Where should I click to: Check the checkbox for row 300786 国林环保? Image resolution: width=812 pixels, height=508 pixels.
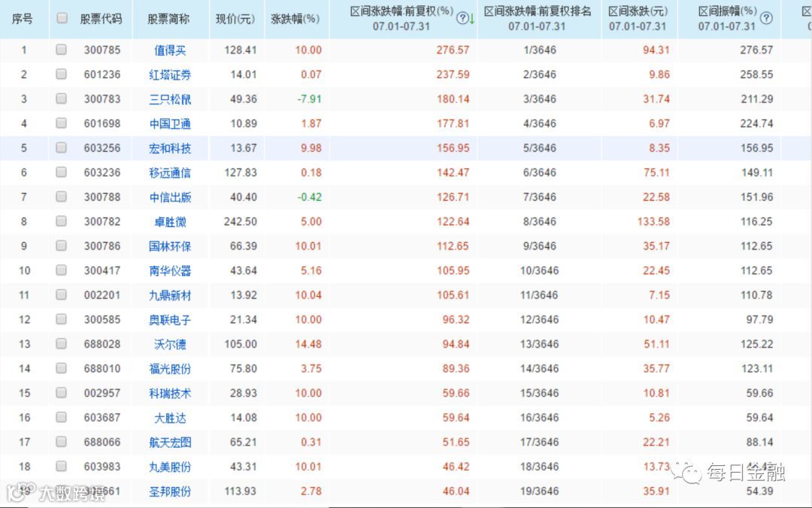coord(61,246)
